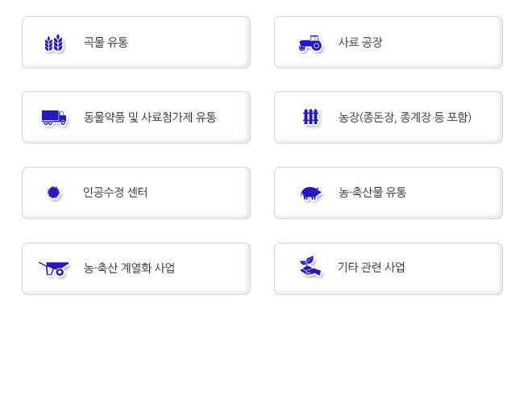Screen dimensions: 524x420
Task: Choose 농장(종돈장, 종계장 등 포함) label
Action: tap(405, 117)
